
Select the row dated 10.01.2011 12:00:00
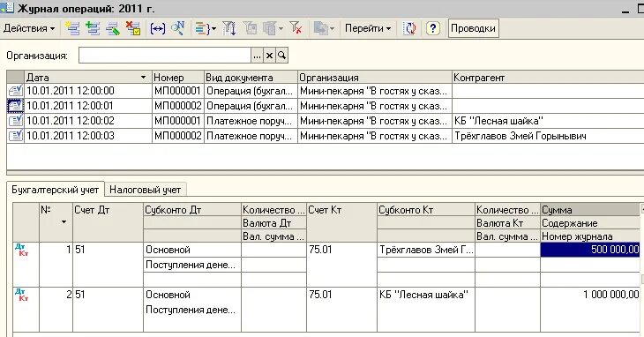326,91
